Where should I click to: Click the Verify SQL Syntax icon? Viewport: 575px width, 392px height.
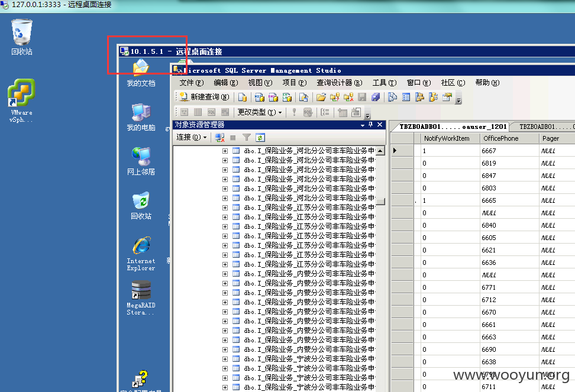[308, 112]
